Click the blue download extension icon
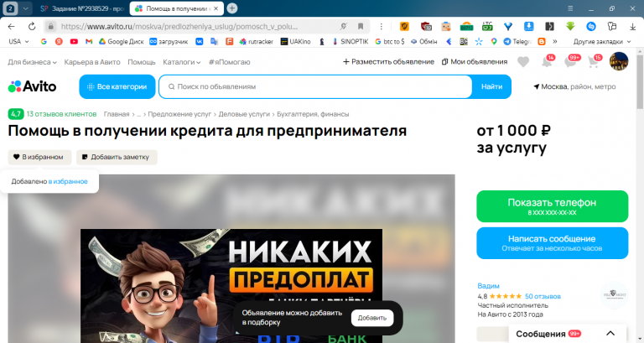Image resolution: width=644 pixels, height=343 pixels. pos(528,27)
